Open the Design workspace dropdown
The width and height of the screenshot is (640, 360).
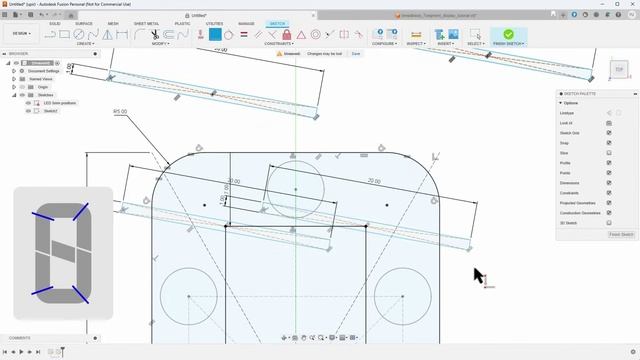pyautogui.click(x=21, y=33)
